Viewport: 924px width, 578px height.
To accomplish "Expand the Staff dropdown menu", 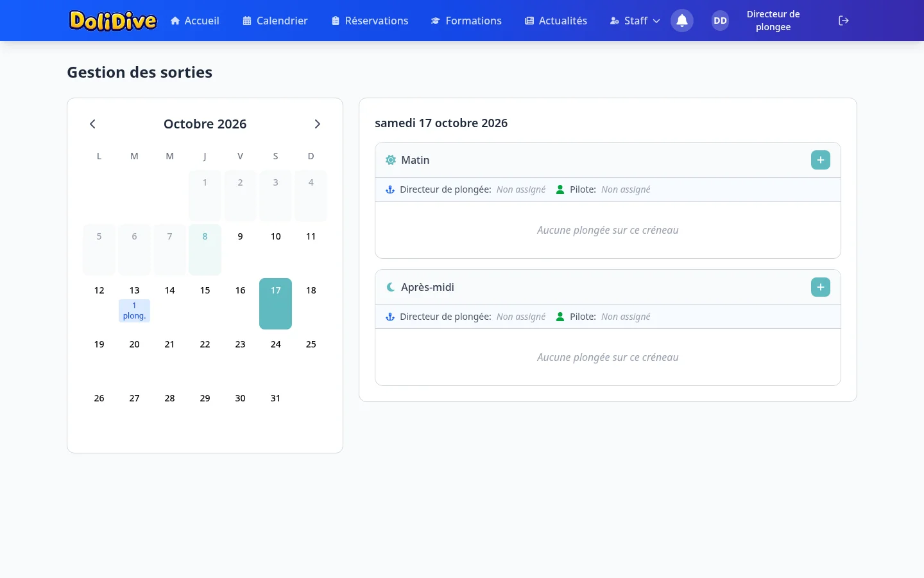I will click(635, 21).
